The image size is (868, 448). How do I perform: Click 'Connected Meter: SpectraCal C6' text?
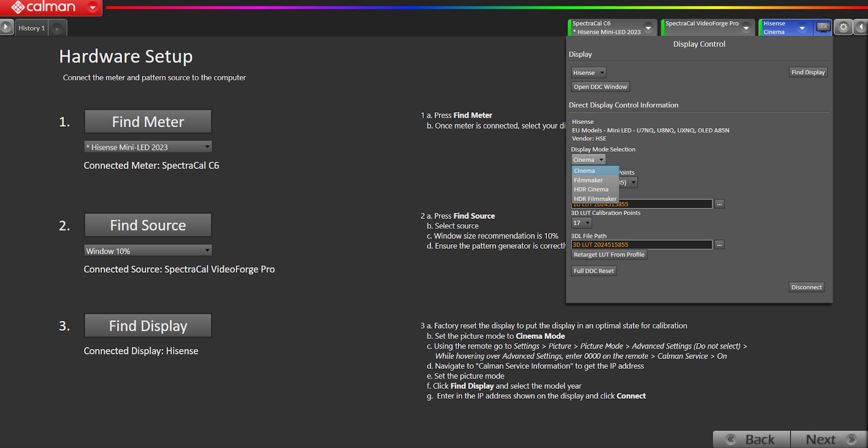click(x=151, y=166)
